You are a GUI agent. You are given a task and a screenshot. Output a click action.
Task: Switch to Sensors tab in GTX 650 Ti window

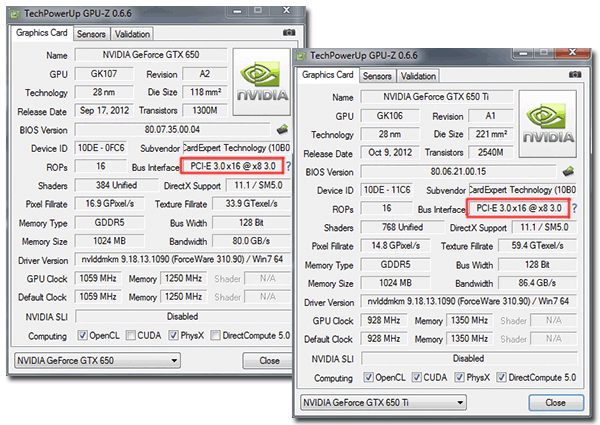(377, 76)
